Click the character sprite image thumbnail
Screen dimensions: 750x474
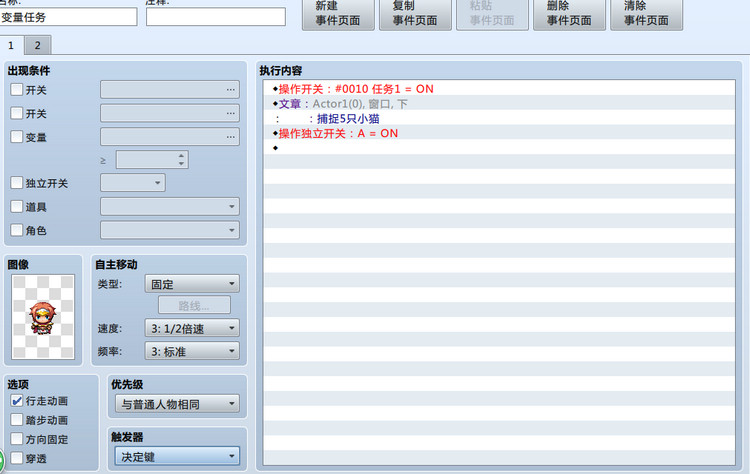coord(43,317)
